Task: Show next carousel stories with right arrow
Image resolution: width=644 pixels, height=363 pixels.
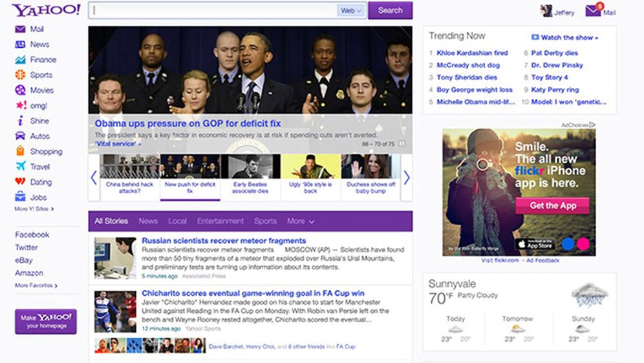Action: [407, 178]
